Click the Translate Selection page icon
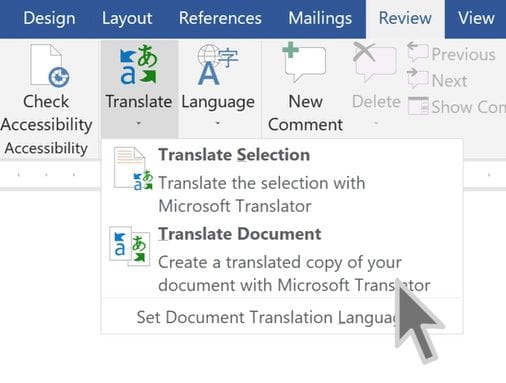 pos(133,169)
